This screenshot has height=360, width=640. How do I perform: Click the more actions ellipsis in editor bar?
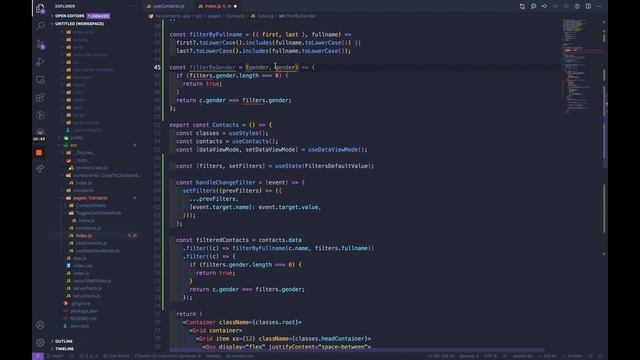(599, 6)
